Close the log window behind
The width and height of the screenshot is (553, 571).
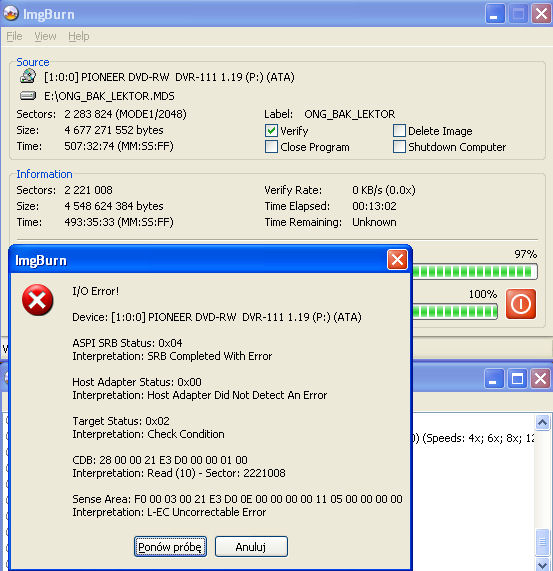(541, 379)
